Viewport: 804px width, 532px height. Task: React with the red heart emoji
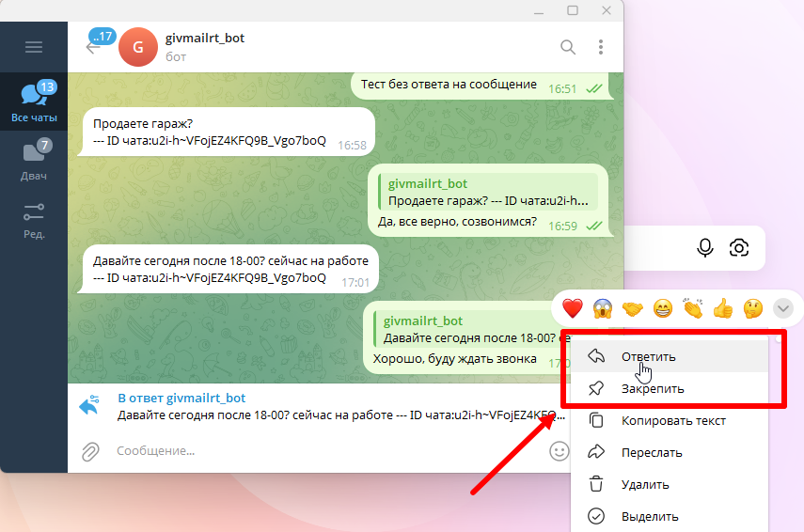tap(573, 307)
